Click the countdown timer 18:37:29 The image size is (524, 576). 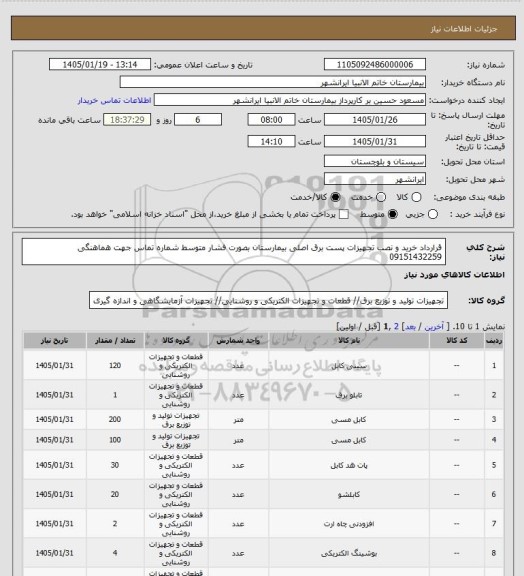coord(127,120)
